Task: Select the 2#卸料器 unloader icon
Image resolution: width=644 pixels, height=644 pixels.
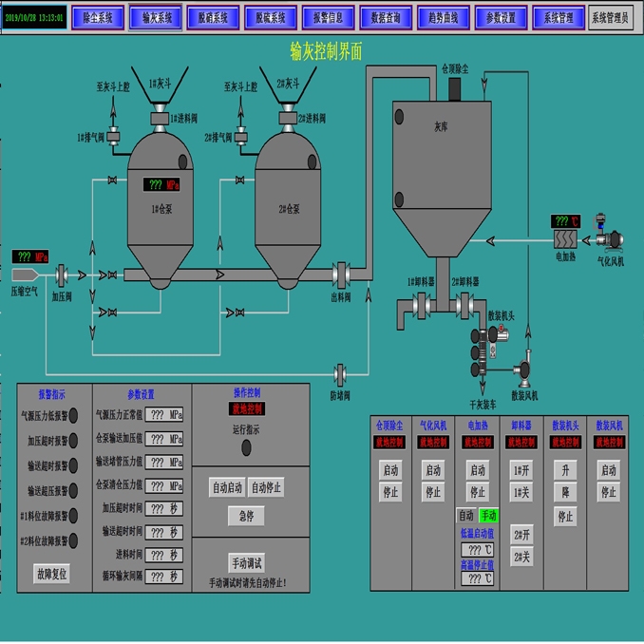Action: point(464,306)
